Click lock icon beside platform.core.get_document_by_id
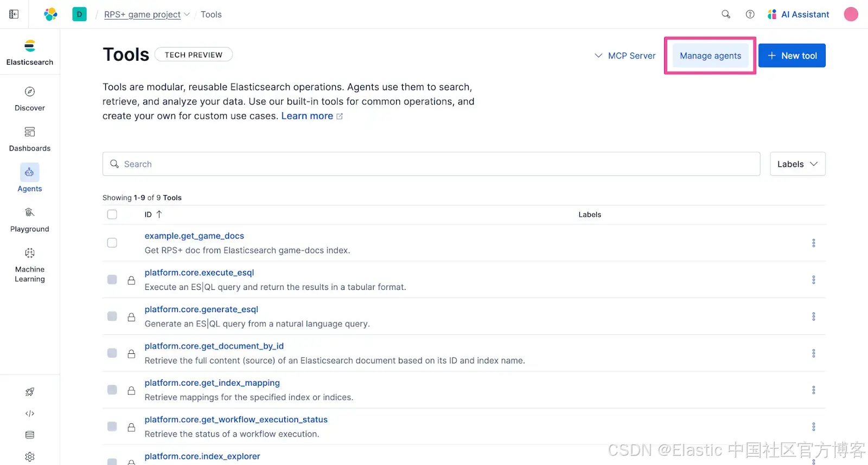This screenshot has height=465, width=868. point(131,354)
